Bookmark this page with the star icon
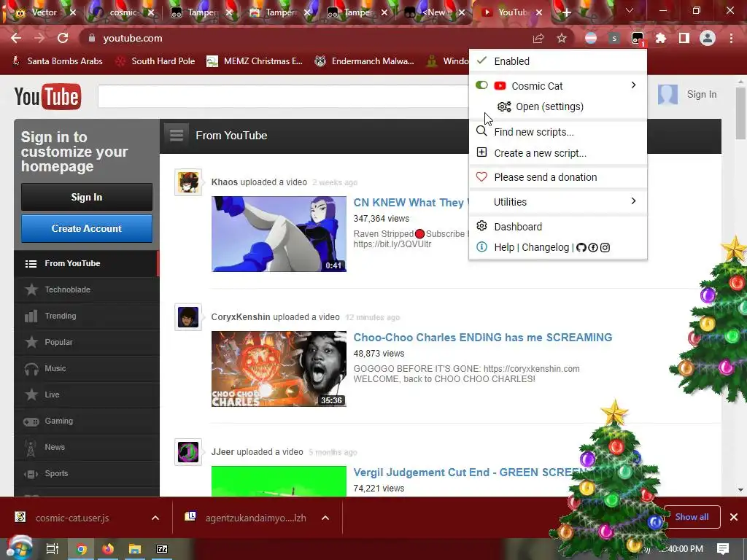The image size is (747, 560). (x=562, y=38)
